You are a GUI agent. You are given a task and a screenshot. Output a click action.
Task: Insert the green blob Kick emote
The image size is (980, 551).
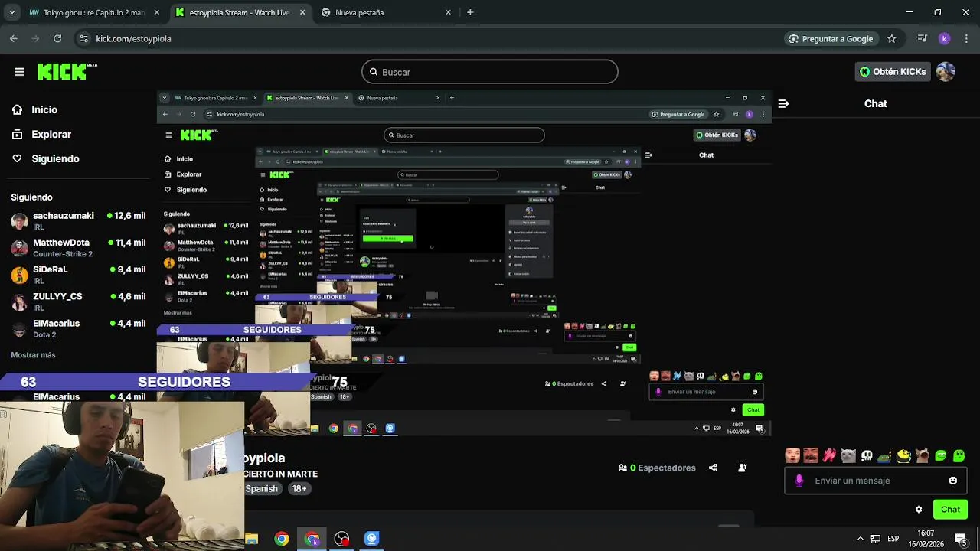959,455
